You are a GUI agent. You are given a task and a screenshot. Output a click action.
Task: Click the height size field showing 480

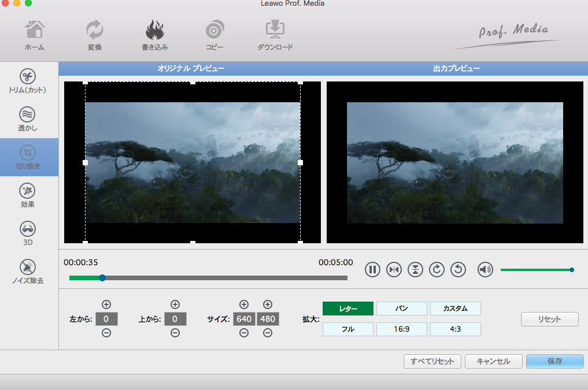(x=268, y=319)
